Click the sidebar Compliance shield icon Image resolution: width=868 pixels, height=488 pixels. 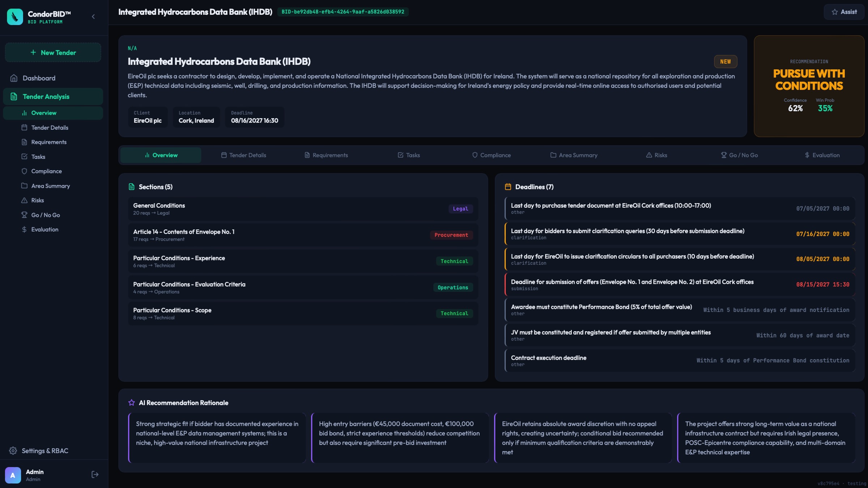[24, 171]
